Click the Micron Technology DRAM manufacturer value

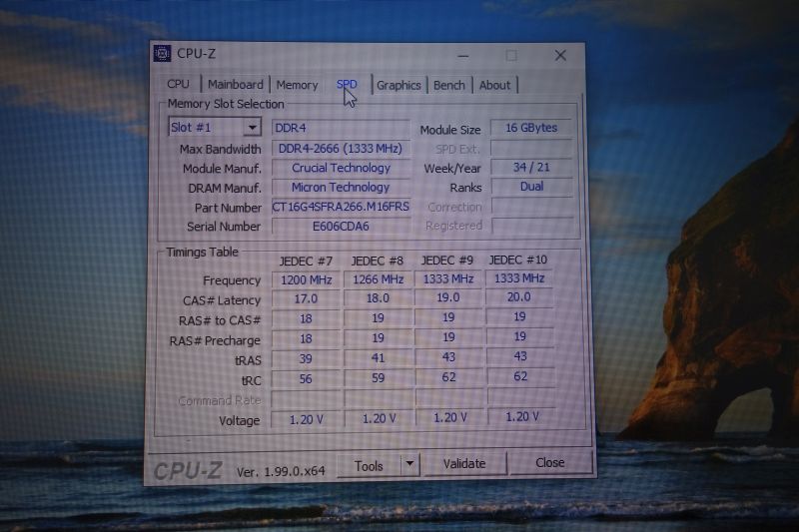tap(341, 187)
